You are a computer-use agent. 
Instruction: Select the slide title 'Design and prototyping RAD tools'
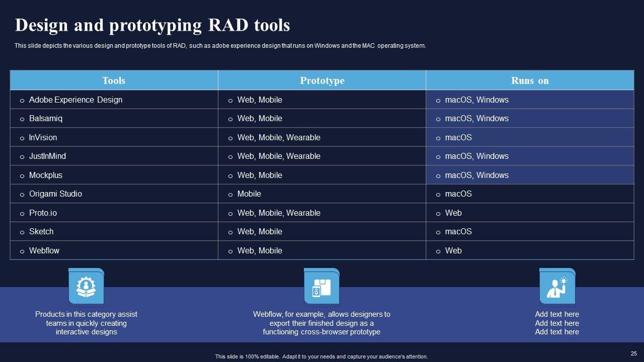pos(152,25)
